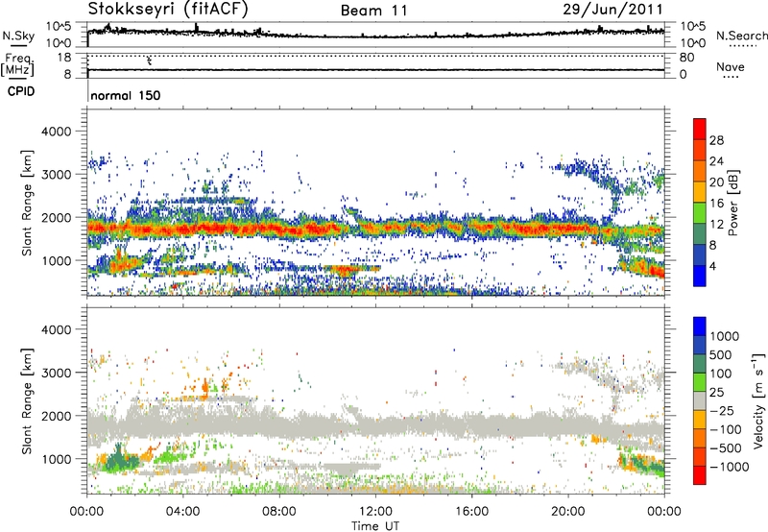Viewport: 768px width, 532px height.
Task: Click the '28' power scale value
Action: coord(716,140)
